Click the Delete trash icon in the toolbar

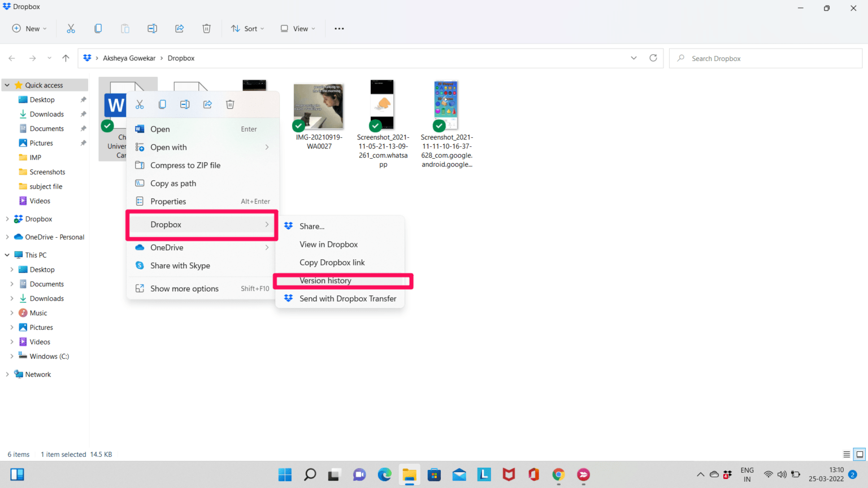pos(206,28)
